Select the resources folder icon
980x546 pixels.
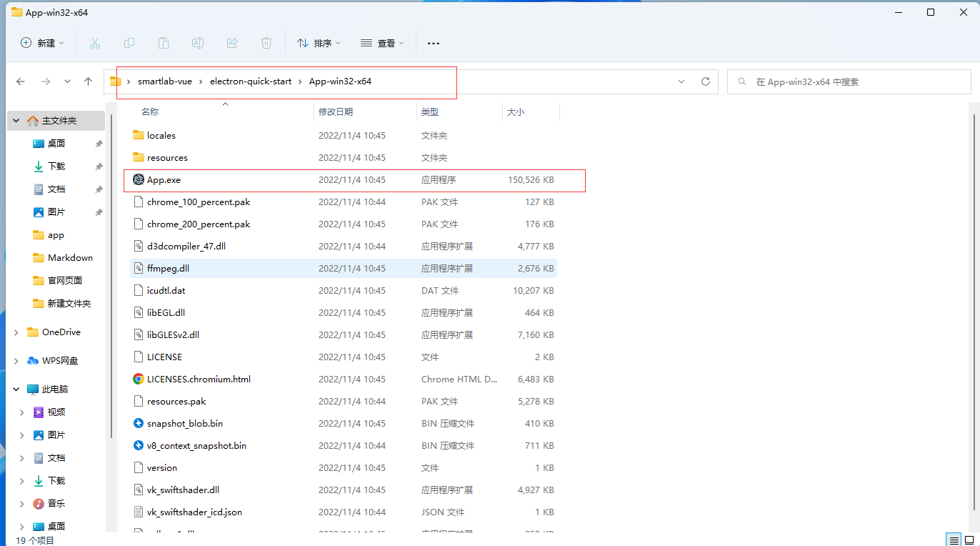click(x=139, y=157)
